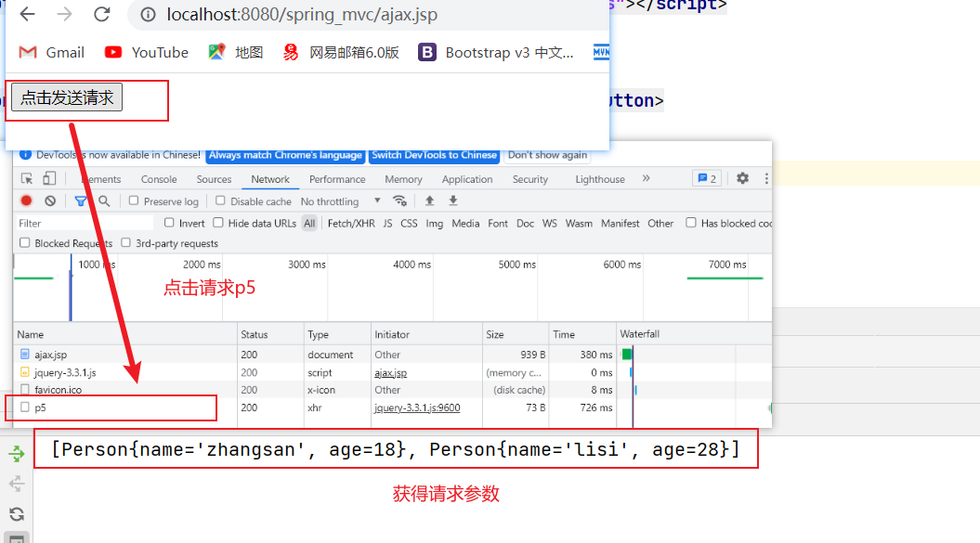Filter requests by CSS type
This screenshot has height=543, width=980.
point(409,223)
